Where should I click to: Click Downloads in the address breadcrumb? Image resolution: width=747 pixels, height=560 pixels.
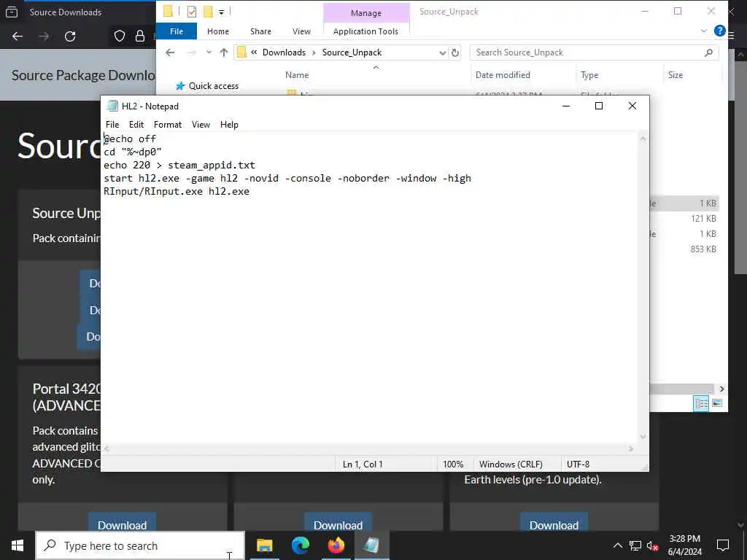[x=284, y=52]
